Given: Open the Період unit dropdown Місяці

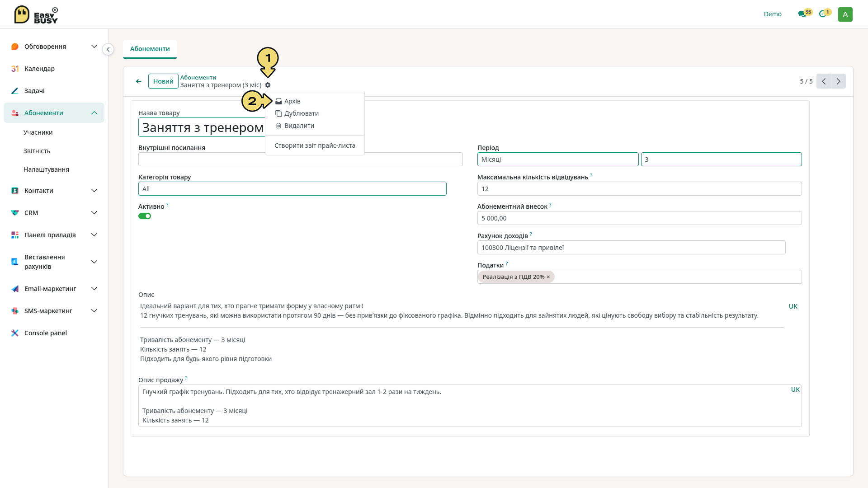Looking at the screenshot, I should (x=558, y=160).
